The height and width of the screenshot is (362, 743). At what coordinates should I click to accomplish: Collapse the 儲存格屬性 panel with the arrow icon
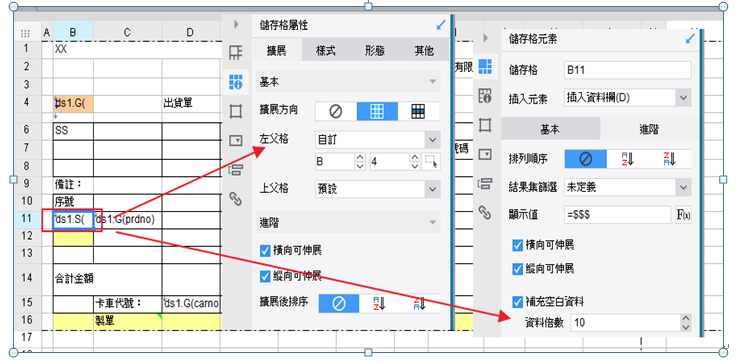pos(236,25)
